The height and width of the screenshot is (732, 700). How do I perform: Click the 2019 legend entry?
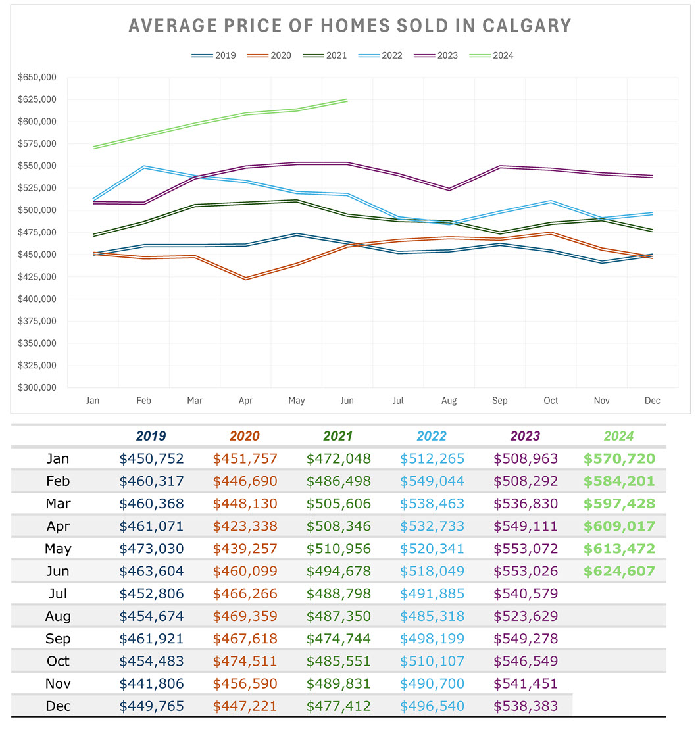(x=214, y=55)
